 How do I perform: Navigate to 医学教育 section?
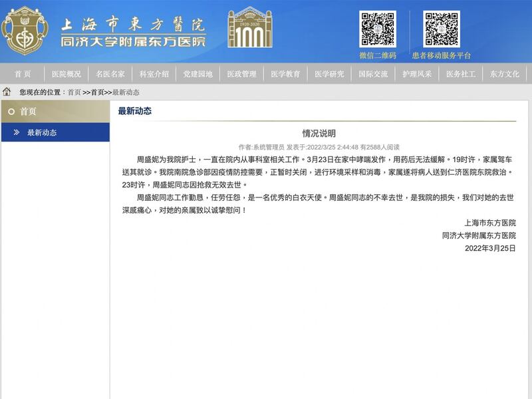286,74
